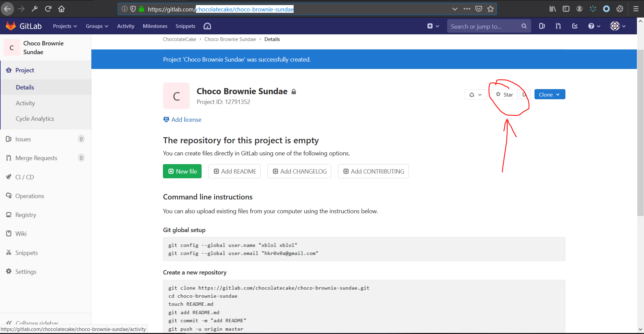Viewport: 644px width, 334px height.
Task: Open the issues icon in top navbar
Action: [542, 26]
